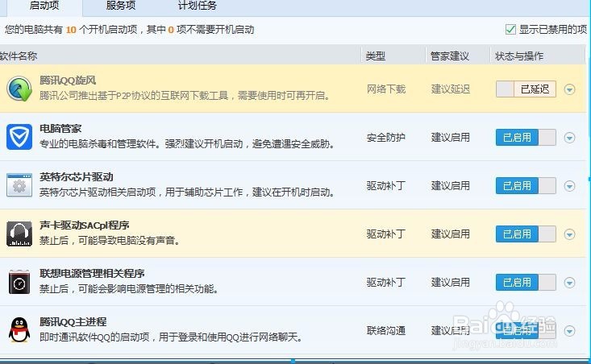Click the 软件名称 column header
The height and width of the screenshot is (364, 591).
tap(18, 56)
